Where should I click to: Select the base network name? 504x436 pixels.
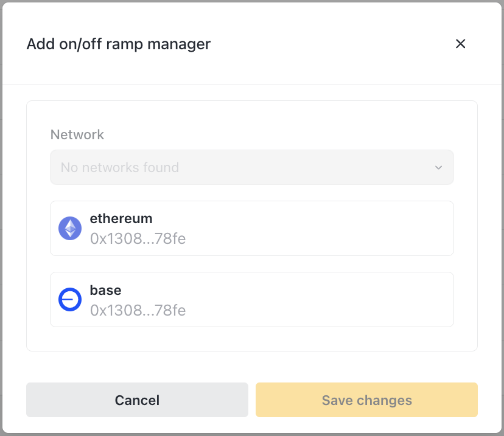click(x=105, y=290)
